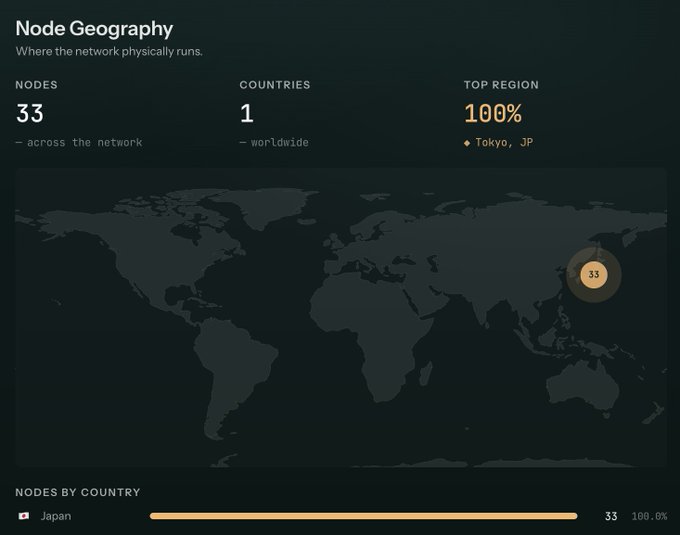
Task: Click the 33 node cluster marker on the map
Action: 594,274
